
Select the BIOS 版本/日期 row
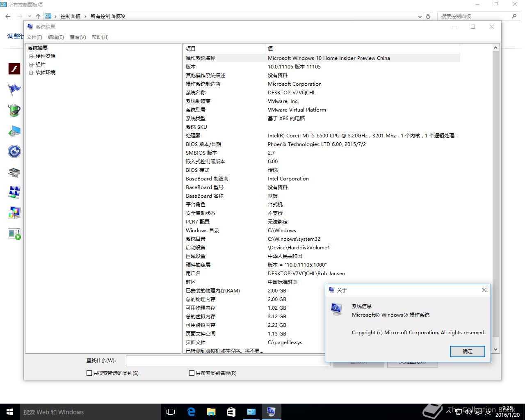tap(322, 144)
